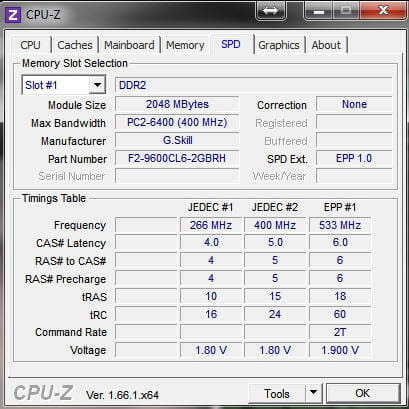Show the About tab
This screenshot has height=409, width=409.
pos(326,45)
